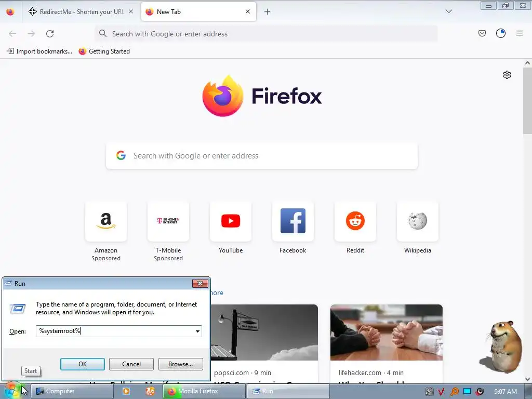Screen dimensions: 532x399
Task: Focus the address bar search field
Action: pyautogui.click(x=266, y=34)
